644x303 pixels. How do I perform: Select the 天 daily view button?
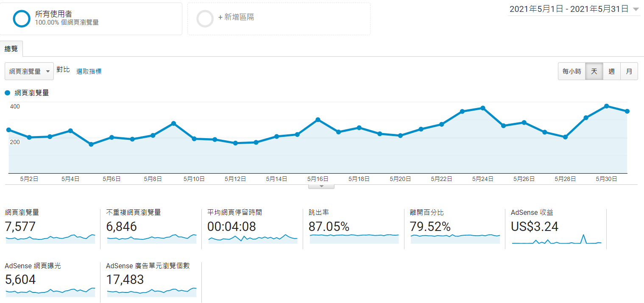(x=594, y=71)
